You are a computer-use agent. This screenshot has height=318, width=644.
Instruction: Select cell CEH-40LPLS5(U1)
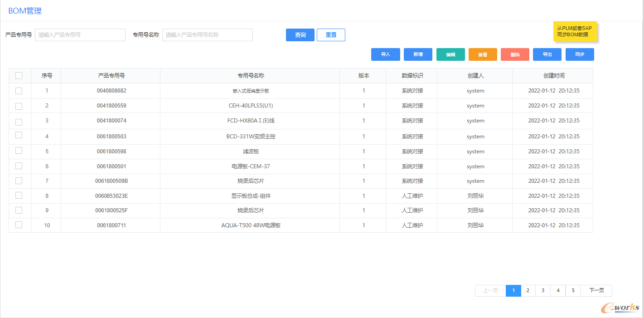(251, 106)
